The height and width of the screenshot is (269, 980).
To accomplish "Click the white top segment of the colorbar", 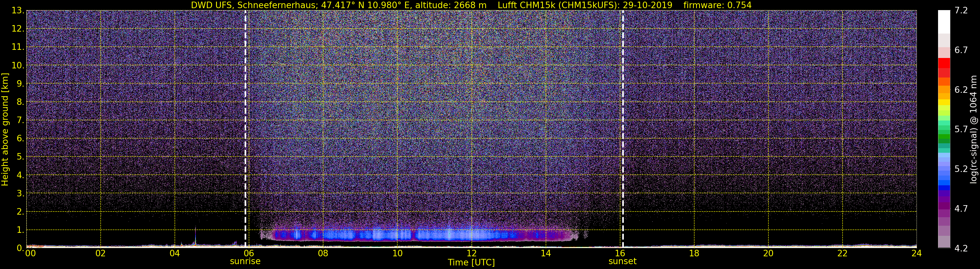I will click(944, 22).
